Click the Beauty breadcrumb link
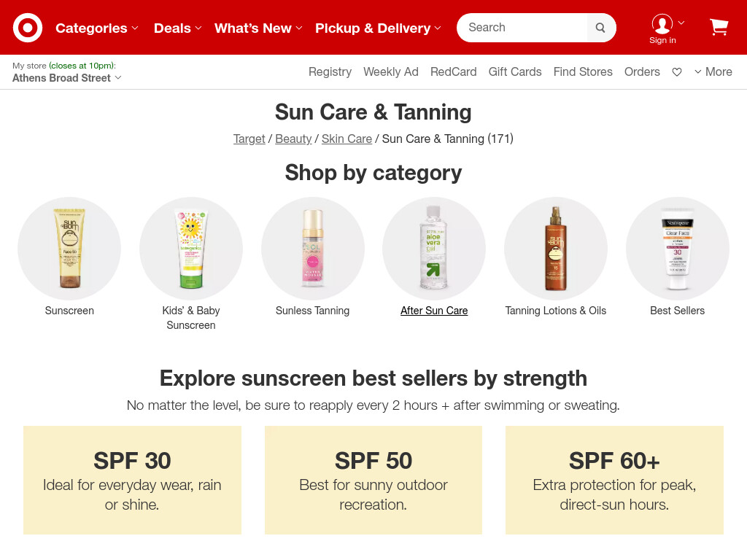This screenshot has width=747, height=560. point(293,139)
